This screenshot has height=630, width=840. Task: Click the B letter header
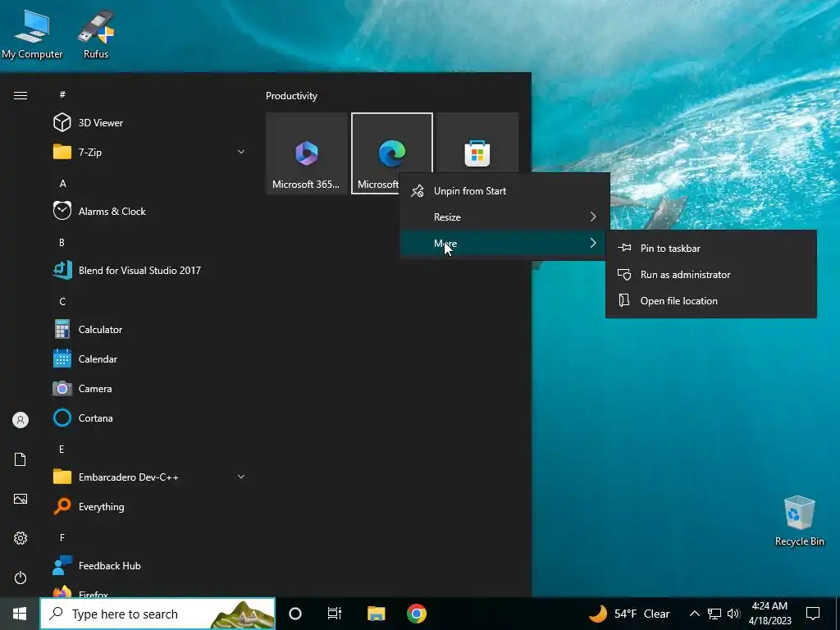point(62,242)
